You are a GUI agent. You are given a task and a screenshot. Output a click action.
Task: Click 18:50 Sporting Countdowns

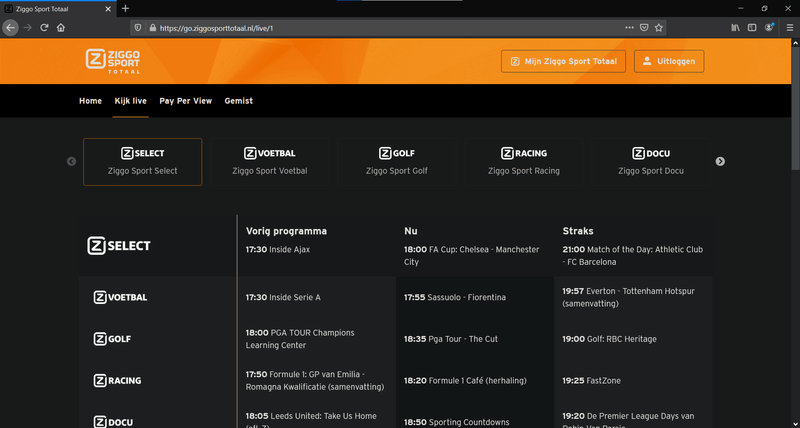point(456,422)
